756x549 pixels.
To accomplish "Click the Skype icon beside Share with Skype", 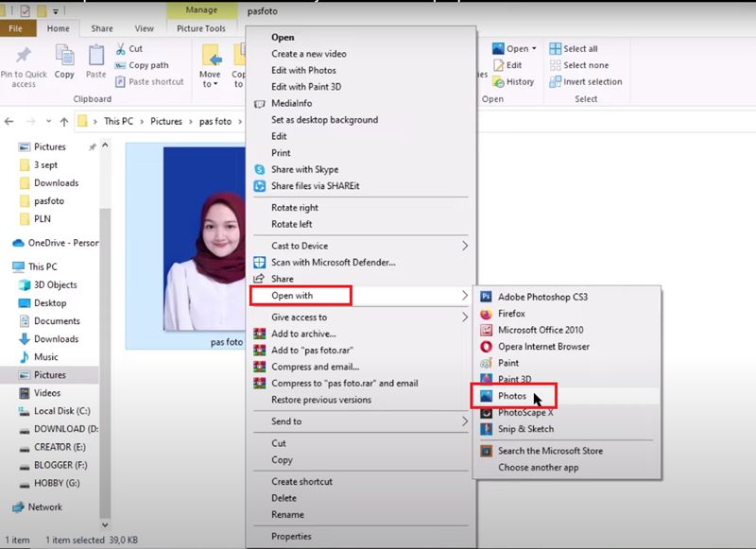I will tap(260, 170).
